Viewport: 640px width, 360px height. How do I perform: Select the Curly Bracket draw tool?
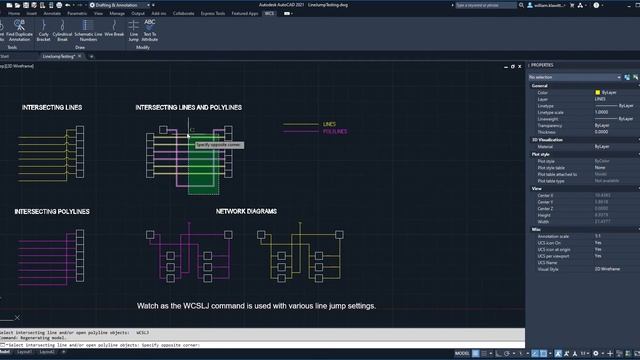click(43, 30)
